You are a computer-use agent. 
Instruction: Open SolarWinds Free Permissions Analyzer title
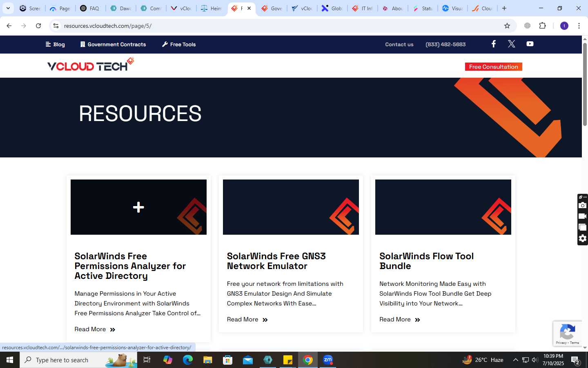[130, 266]
